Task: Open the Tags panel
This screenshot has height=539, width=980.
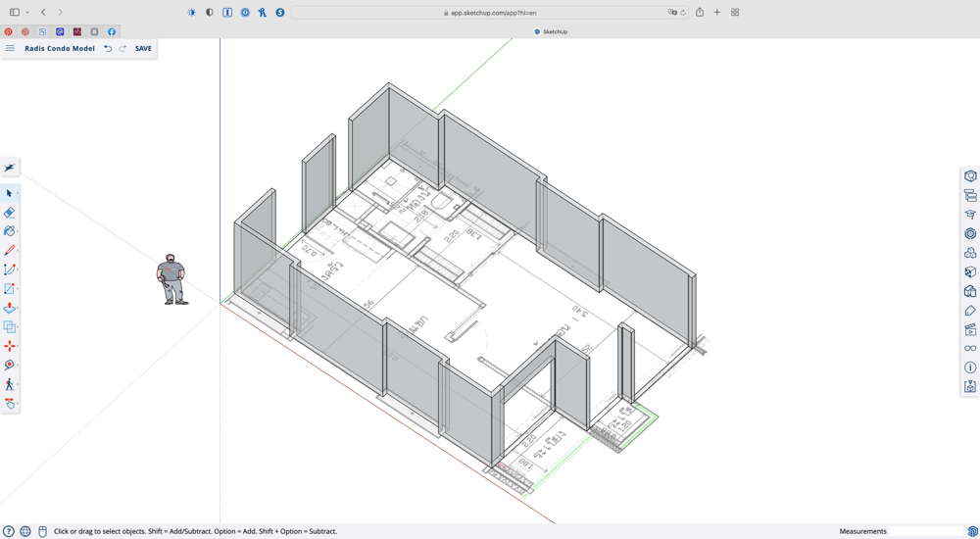Action: 970,310
